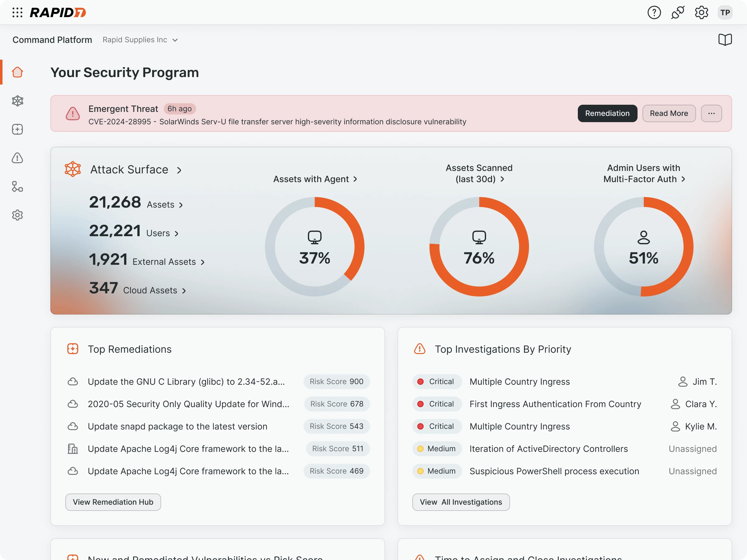Open the TP user avatar menu
Viewport: 747px width, 560px height.
pos(725,12)
